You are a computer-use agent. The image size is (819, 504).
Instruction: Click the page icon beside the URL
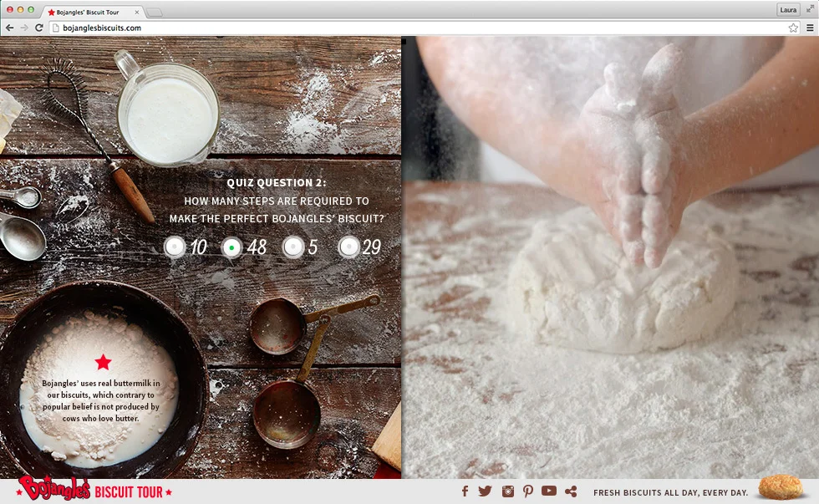[55, 28]
